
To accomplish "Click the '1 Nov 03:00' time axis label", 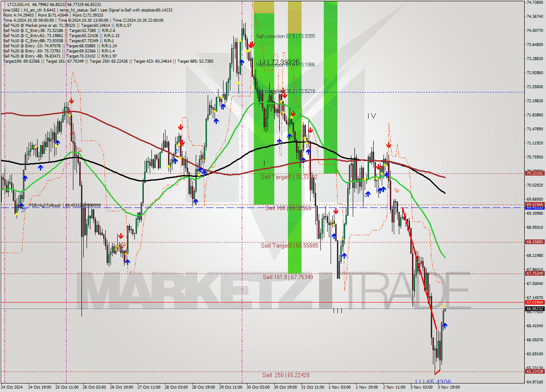I will [x=340, y=387].
